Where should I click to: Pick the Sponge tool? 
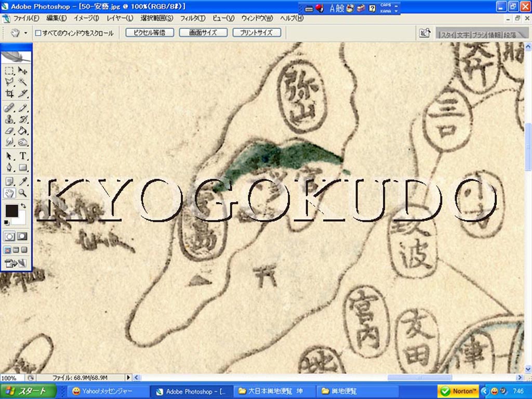pyautogui.click(x=22, y=142)
